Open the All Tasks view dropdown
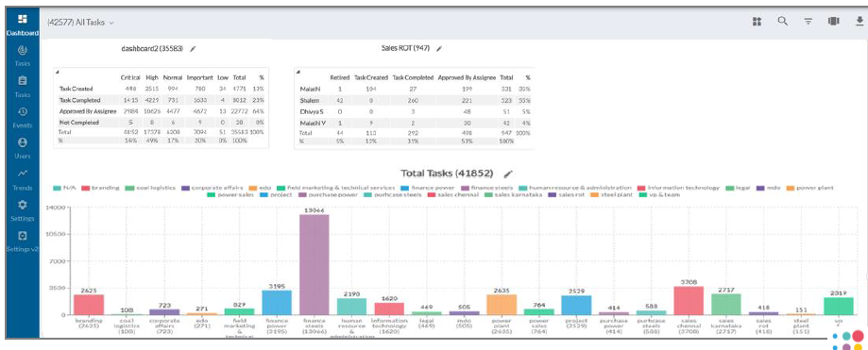Viewport: 868px width, 350px height. [81, 23]
